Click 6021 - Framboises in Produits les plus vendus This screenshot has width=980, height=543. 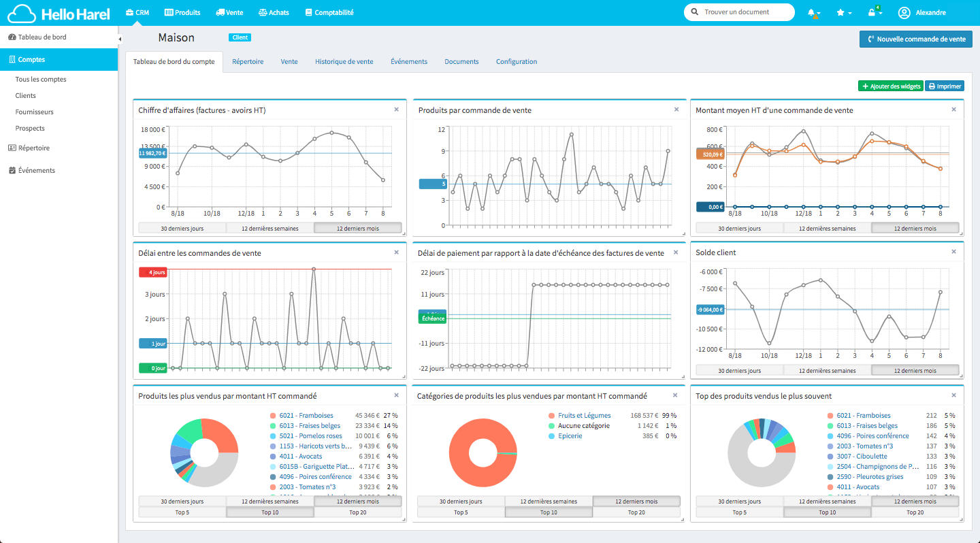coord(306,416)
